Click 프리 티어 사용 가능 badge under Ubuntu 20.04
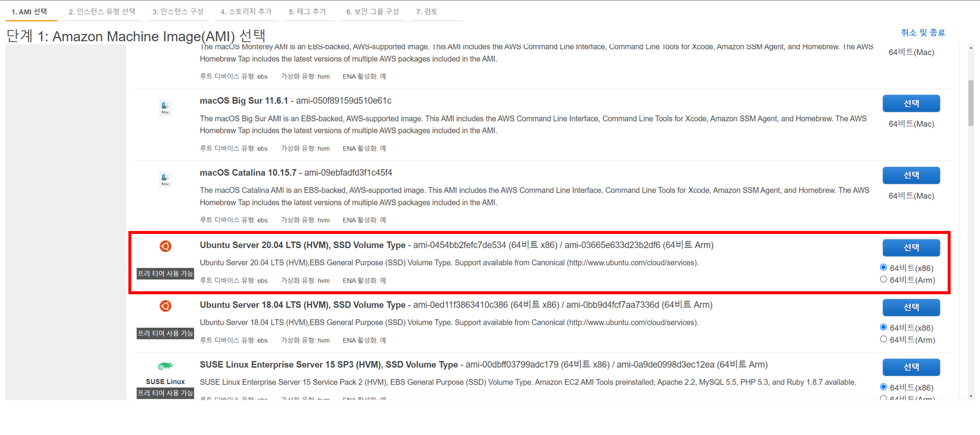The width and height of the screenshot is (980, 435). (x=165, y=274)
